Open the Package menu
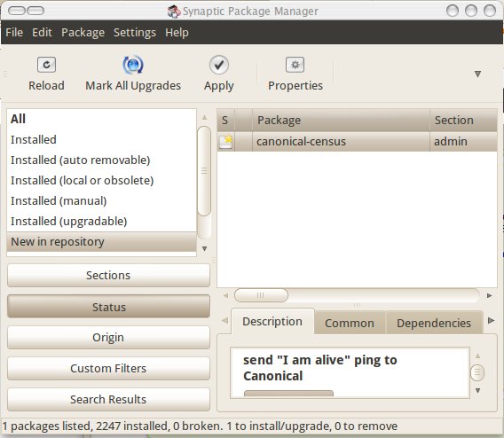The height and width of the screenshot is (438, 504). pos(83,33)
